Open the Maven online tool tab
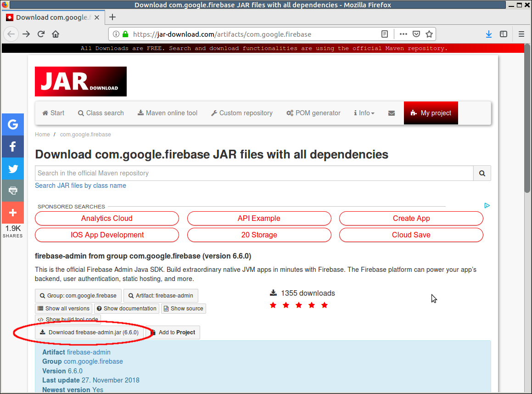 pos(168,113)
